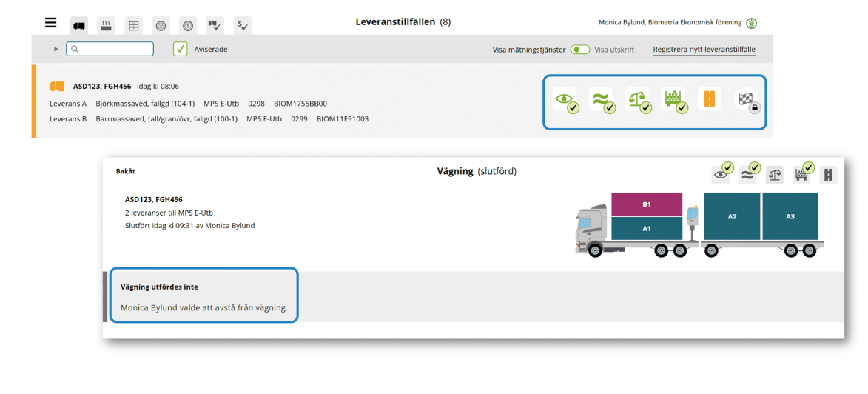
Task: Click the Leverans A row label
Action: 68,103
